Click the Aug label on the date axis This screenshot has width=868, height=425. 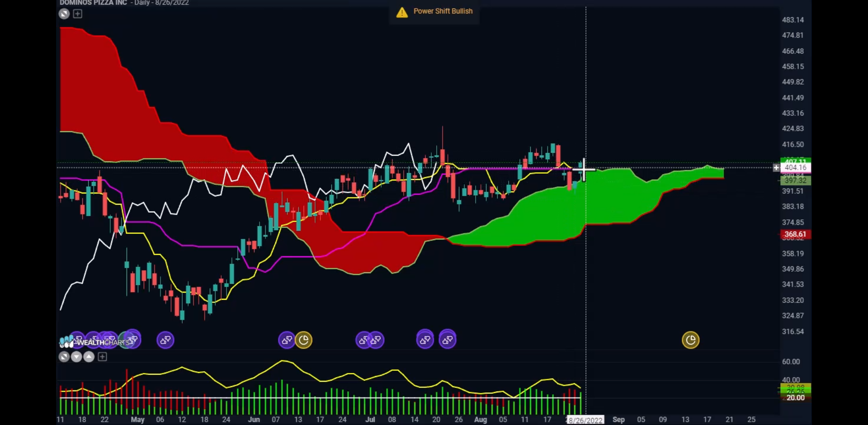(x=481, y=420)
